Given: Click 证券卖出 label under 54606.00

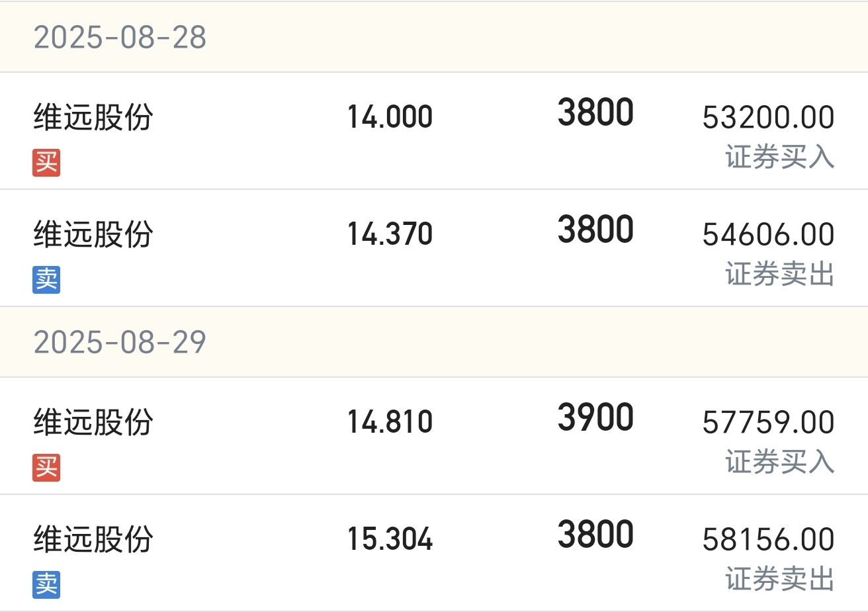Looking at the screenshot, I should 780,274.
